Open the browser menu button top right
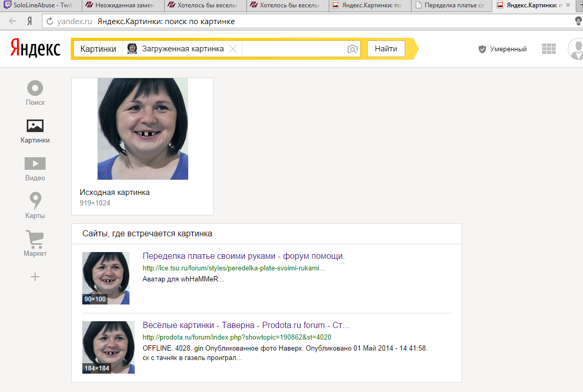Screen dimensions: 583x392 [x=578, y=21]
